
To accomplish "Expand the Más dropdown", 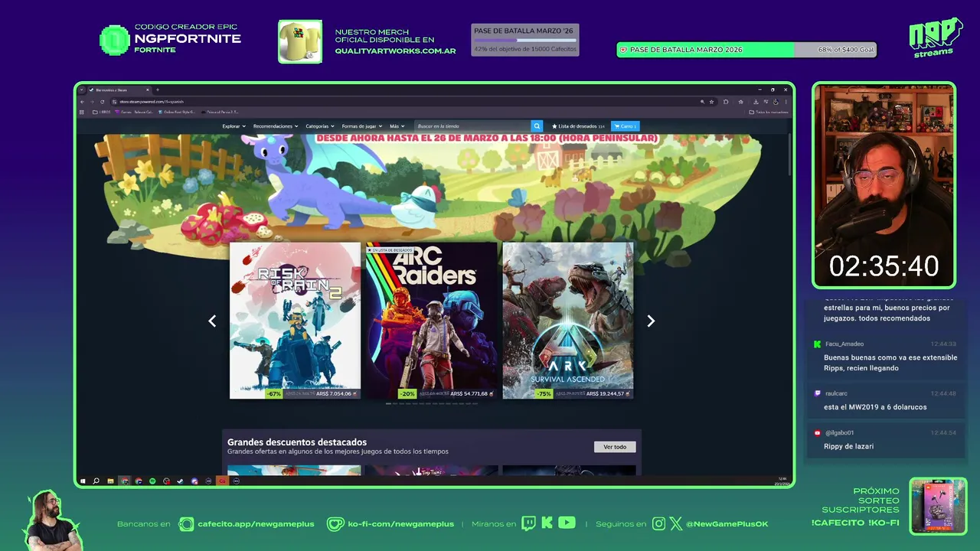I will pyautogui.click(x=397, y=126).
